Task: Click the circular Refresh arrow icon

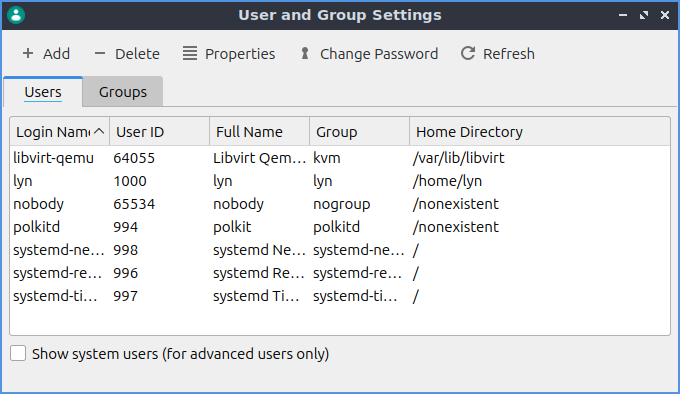Action: tap(468, 53)
